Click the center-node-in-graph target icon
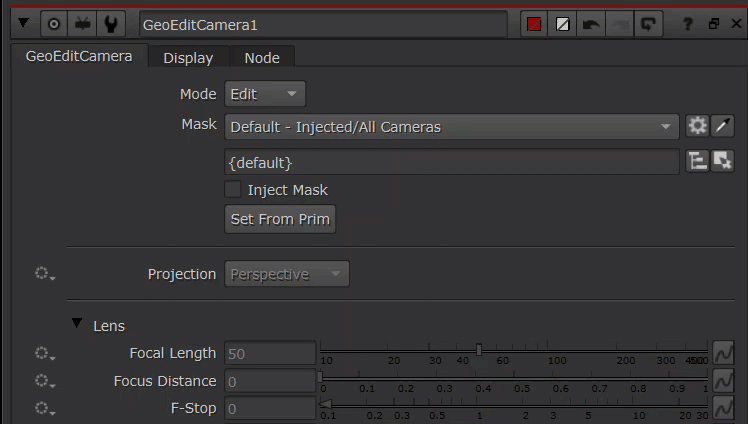Viewport: 748px width, 424px height. pyautogui.click(x=54, y=23)
